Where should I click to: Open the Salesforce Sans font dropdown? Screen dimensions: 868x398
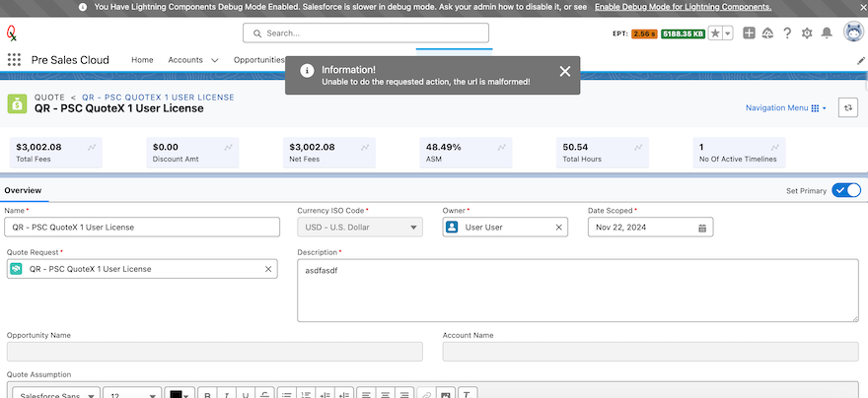[56, 395]
